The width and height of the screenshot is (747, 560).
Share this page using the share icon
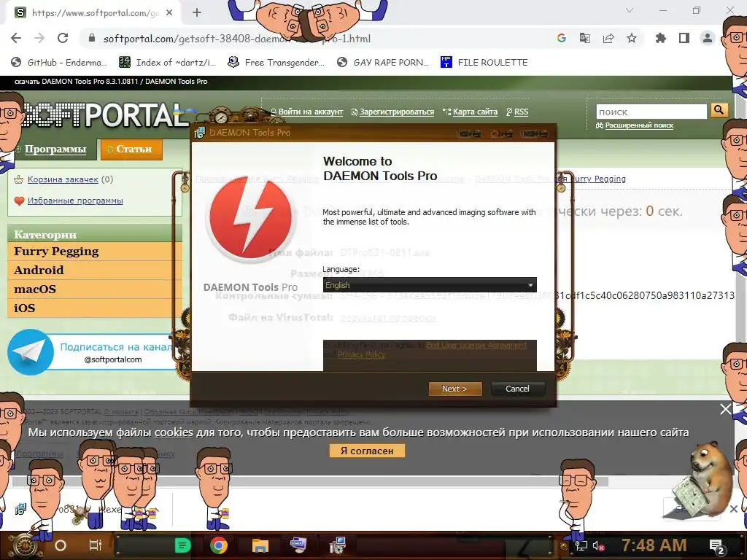coord(608,38)
